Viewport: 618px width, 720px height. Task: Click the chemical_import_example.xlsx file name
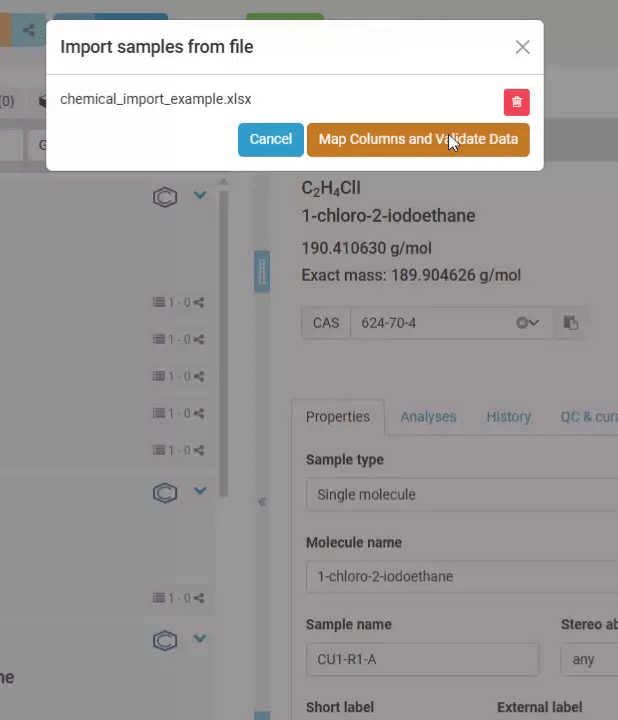pyautogui.click(x=156, y=99)
